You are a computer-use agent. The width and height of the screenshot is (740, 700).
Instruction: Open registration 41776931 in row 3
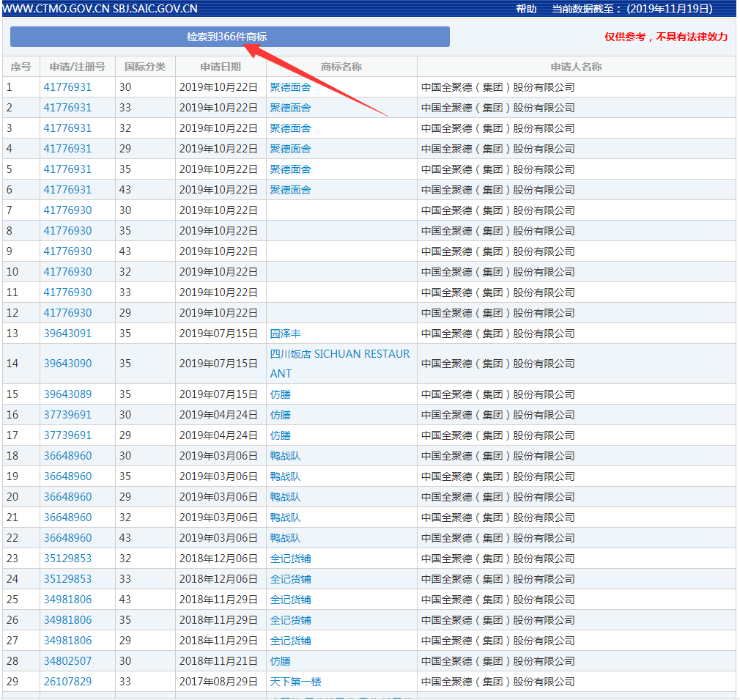coord(67,128)
